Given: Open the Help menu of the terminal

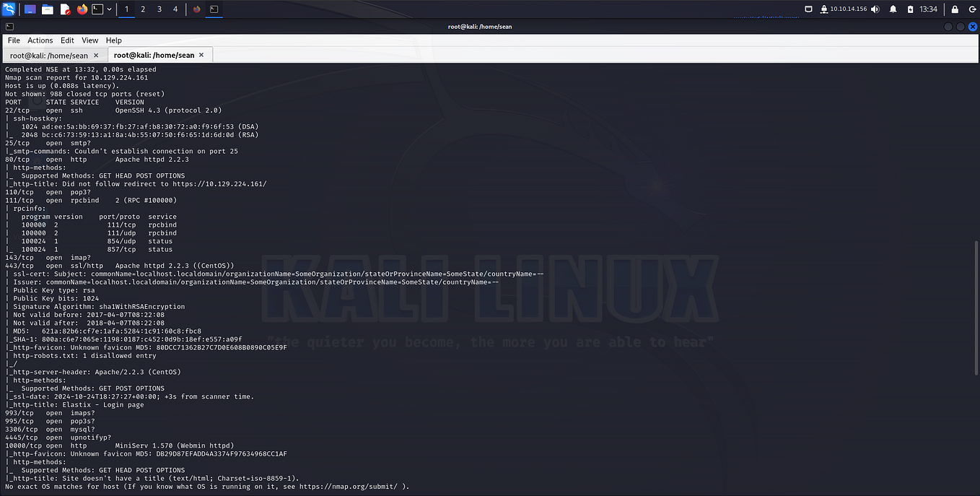Looking at the screenshot, I should pyautogui.click(x=113, y=40).
